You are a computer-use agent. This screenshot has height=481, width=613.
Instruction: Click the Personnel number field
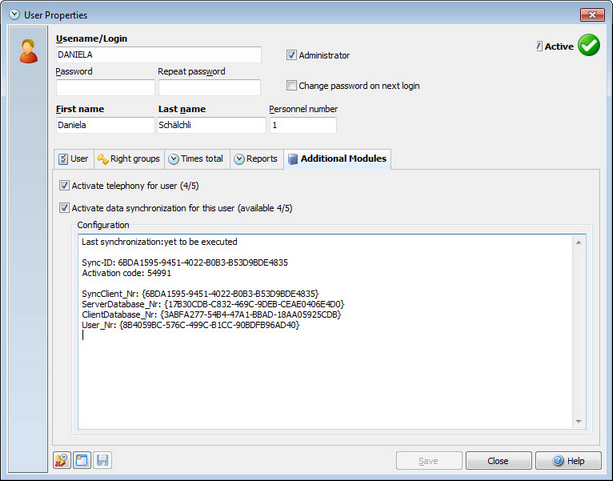pyautogui.click(x=303, y=125)
